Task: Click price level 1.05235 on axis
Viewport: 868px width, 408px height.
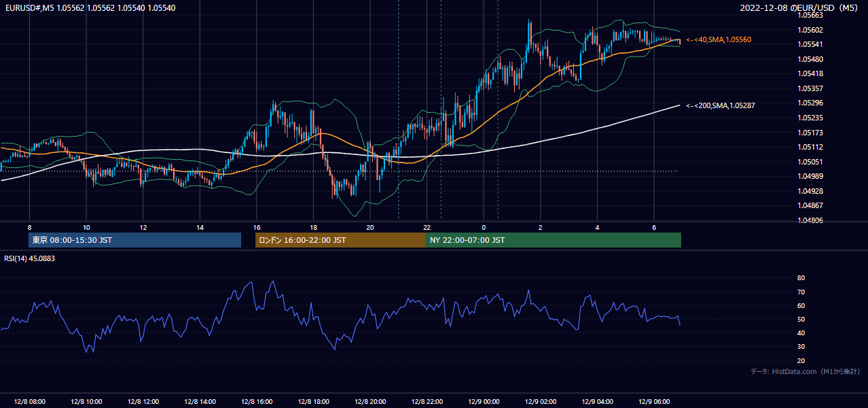Action: tap(809, 118)
